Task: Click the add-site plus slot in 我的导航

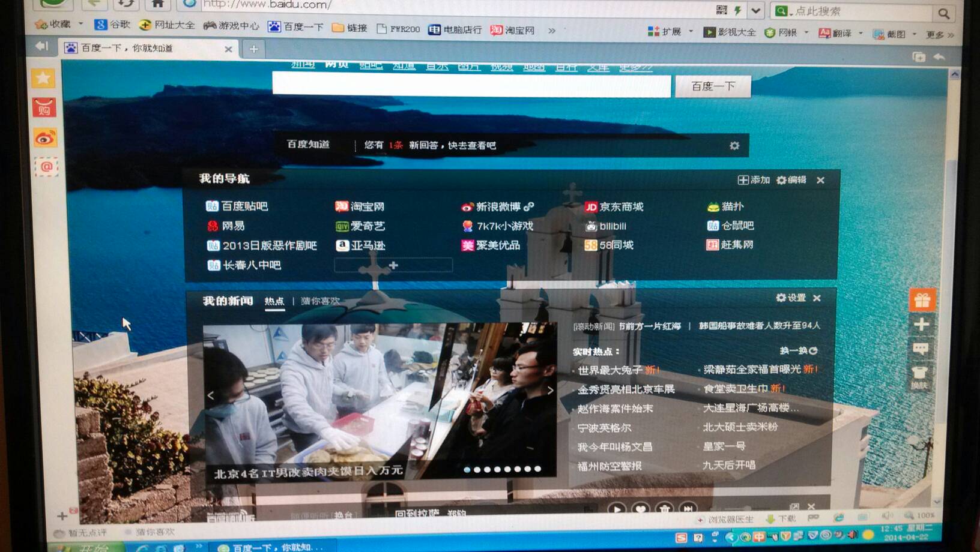Action: pos(393,265)
